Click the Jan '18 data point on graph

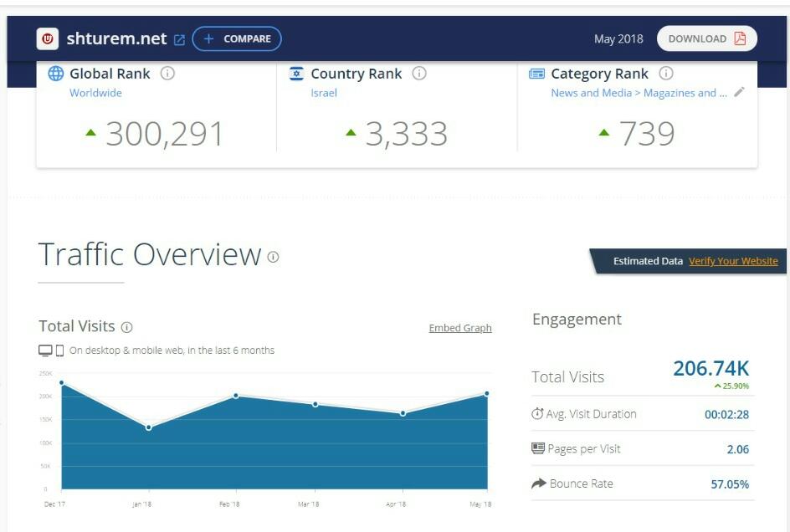(149, 427)
